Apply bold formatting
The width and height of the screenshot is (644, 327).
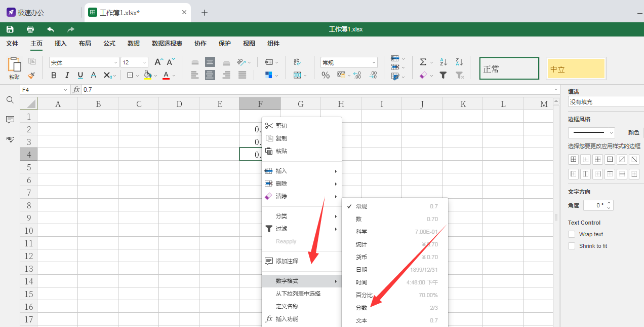tap(54, 75)
